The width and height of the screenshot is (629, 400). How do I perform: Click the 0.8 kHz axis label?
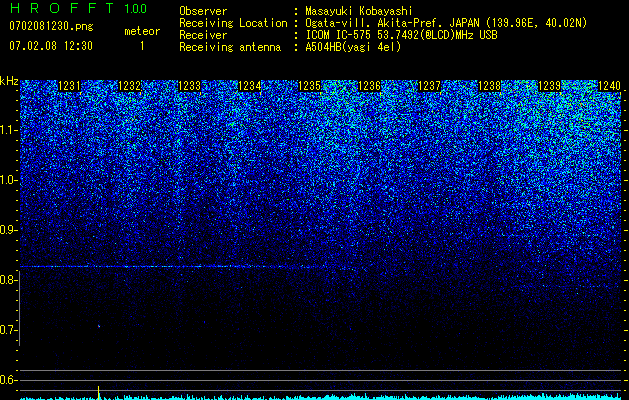(7, 280)
